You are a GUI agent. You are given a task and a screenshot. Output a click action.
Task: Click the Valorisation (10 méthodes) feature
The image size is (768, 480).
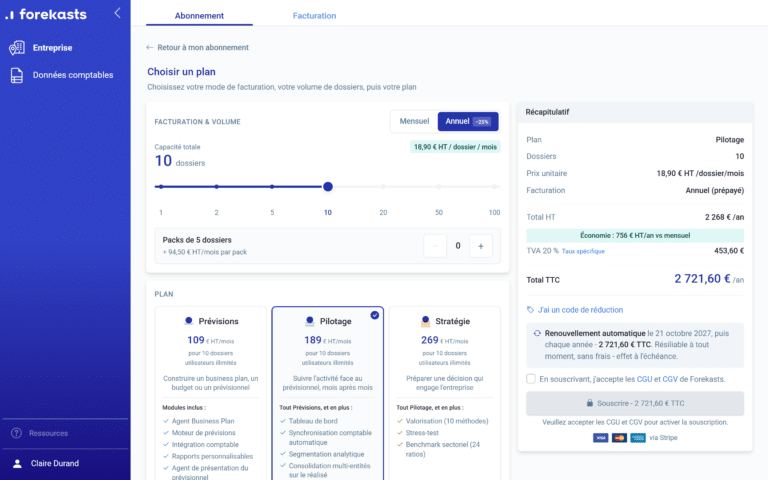click(x=447, y=421)
